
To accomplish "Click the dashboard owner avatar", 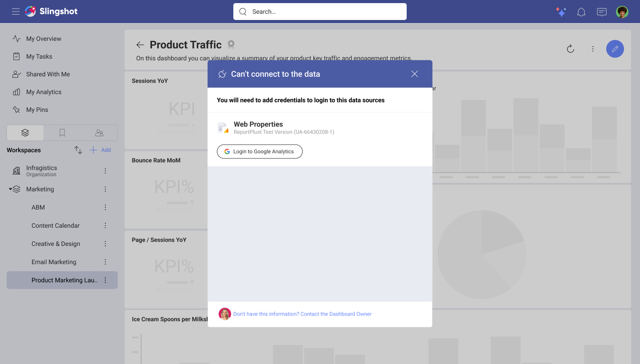I will point(225,314).
